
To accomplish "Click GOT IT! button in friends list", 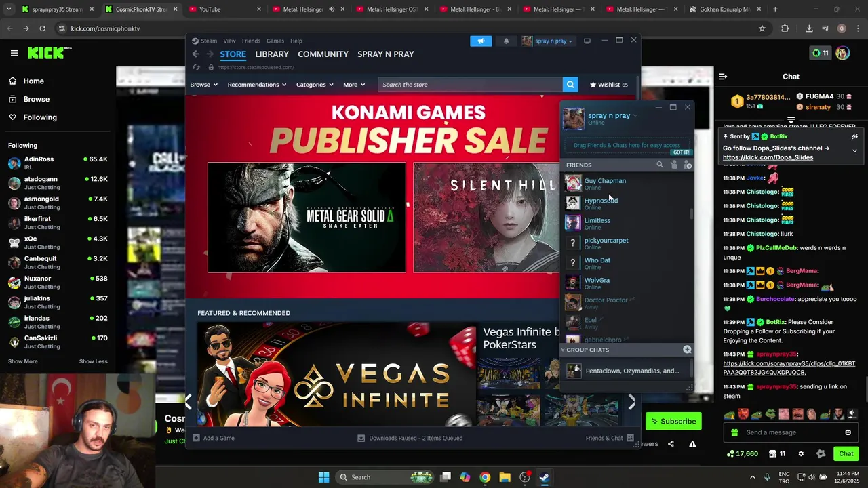I will pyautogui.click(x=681, y=152).
